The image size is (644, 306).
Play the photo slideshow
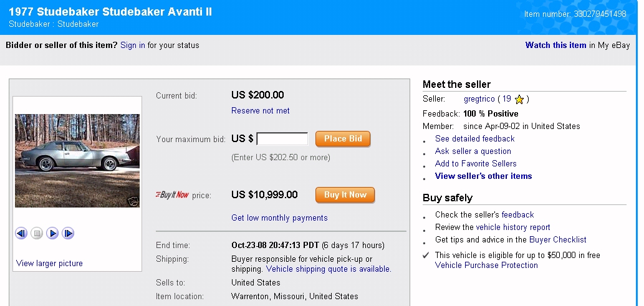(x=53, y=234)
